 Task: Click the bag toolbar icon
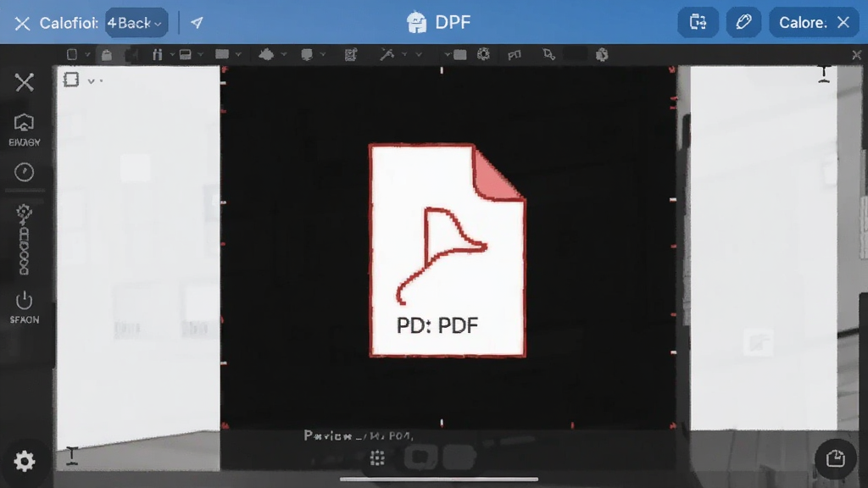tap(106, 54)
